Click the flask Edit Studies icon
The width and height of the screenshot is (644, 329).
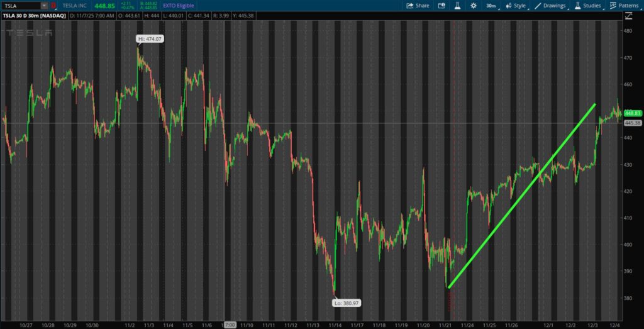457,6
